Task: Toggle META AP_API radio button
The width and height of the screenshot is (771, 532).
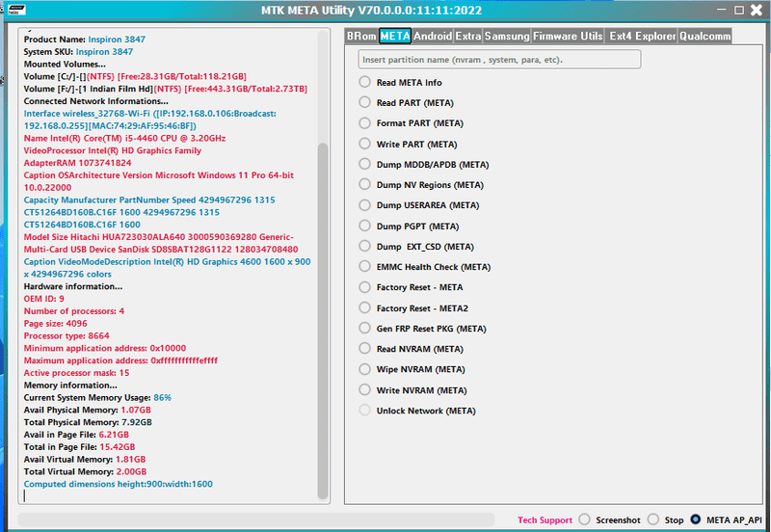Action: tap(695, 519)
